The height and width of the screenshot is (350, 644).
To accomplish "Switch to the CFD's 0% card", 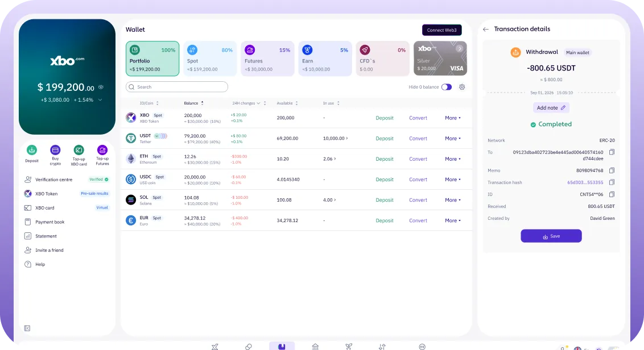I will (382, 59).
